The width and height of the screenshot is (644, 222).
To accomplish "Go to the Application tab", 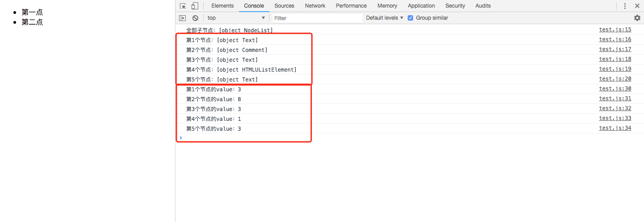I will click(x=421, y=6).
